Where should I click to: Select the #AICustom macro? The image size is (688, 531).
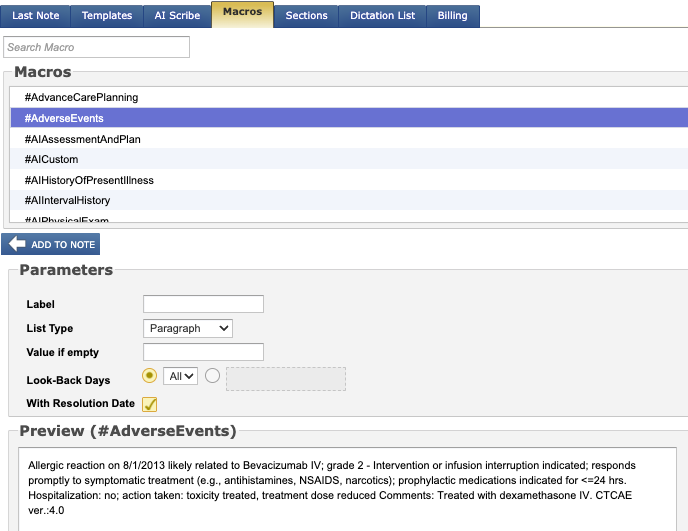(x=54, y=159)
